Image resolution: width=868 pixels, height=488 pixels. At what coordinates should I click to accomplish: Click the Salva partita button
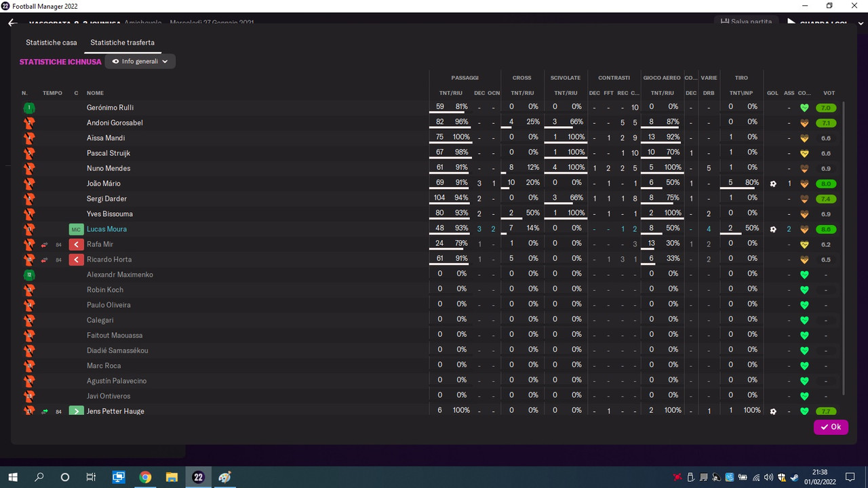coord(746,22)
